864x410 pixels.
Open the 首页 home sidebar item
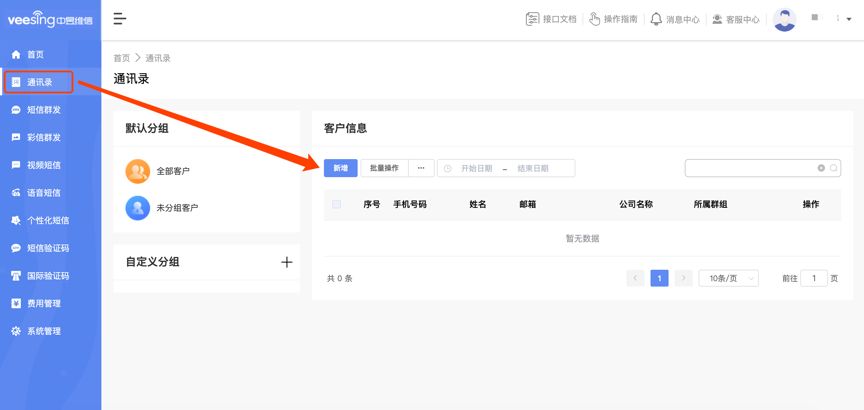[35, 55]
